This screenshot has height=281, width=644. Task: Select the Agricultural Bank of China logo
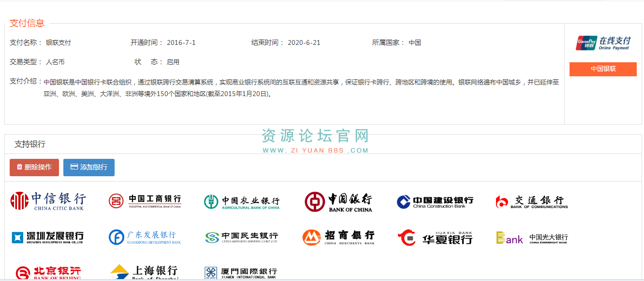242,202
